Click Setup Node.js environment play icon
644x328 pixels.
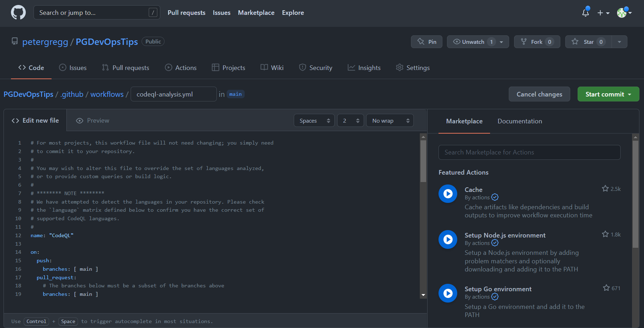(x=448, y=239)
